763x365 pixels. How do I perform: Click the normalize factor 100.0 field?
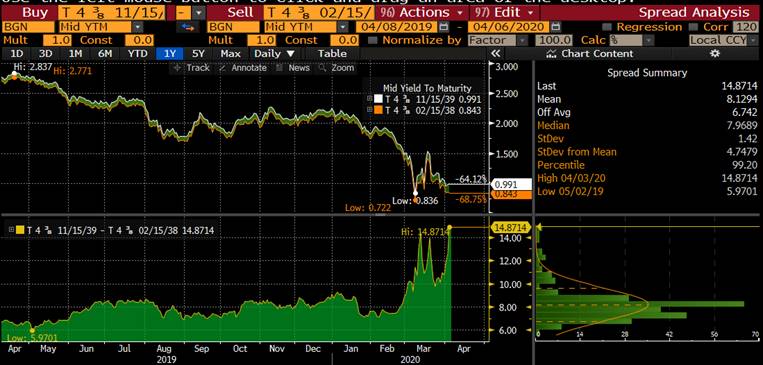tap(554, 40)
